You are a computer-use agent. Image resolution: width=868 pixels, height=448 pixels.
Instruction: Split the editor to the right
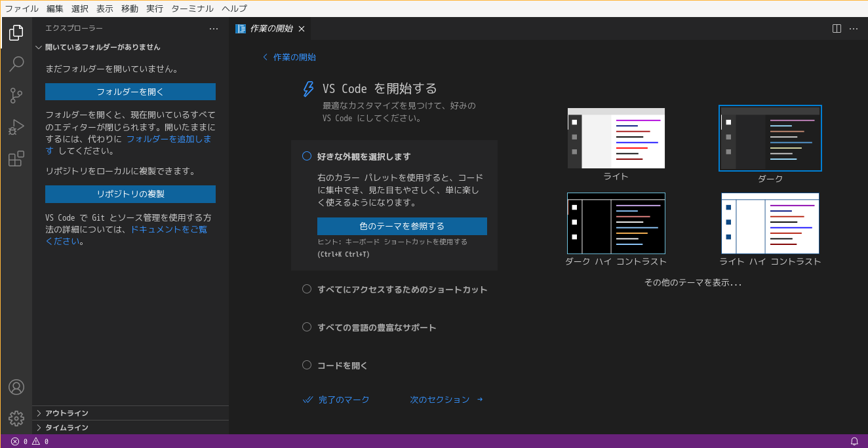(x=837, y=29)
